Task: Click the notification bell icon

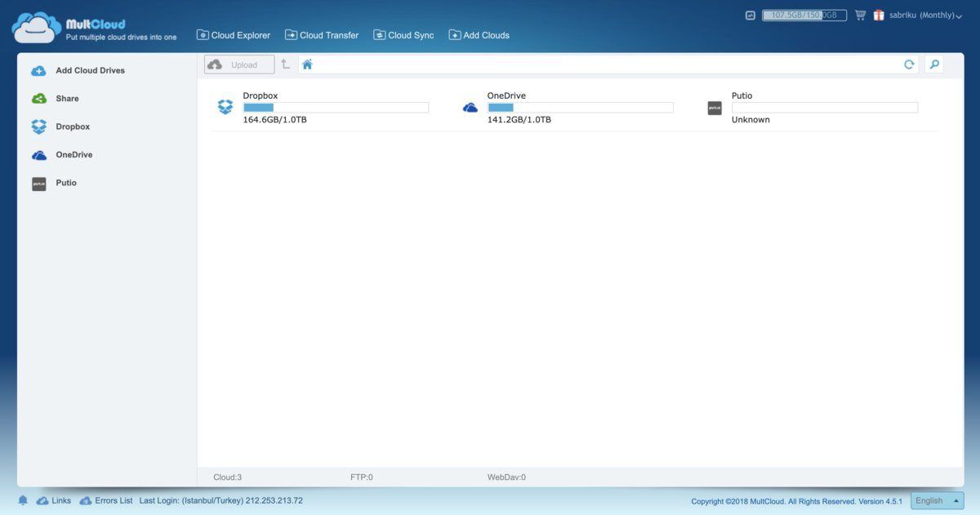Action: [x=23, y=500]
